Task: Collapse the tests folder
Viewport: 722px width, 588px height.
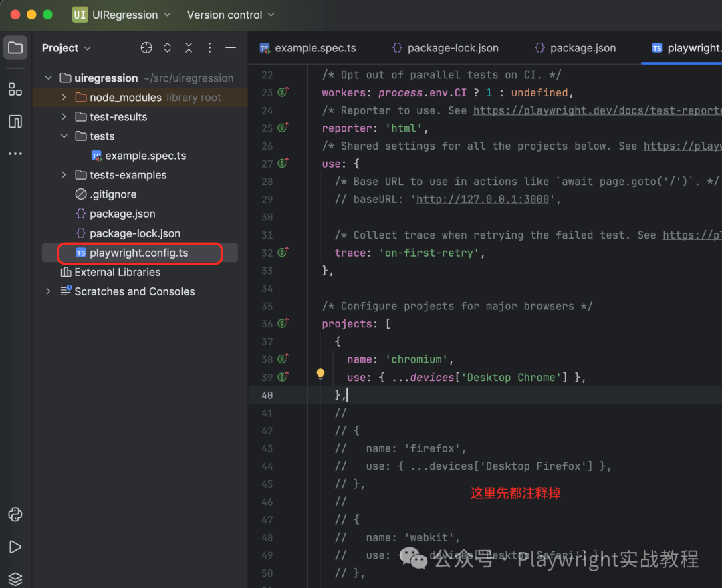Action: (64, 136)
